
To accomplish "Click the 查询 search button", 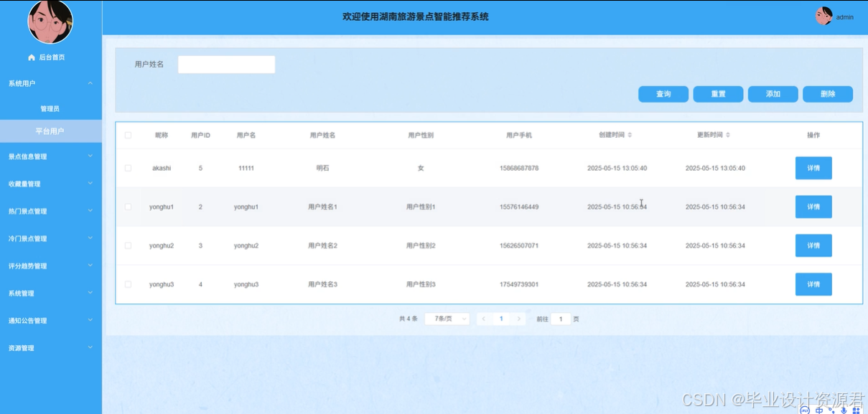I will pos(663,94).
